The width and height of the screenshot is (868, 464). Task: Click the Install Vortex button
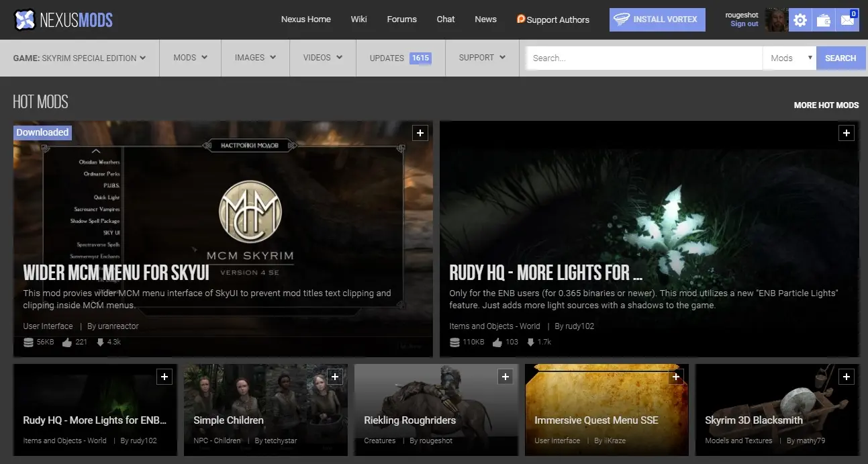click(x=657, y=19)
